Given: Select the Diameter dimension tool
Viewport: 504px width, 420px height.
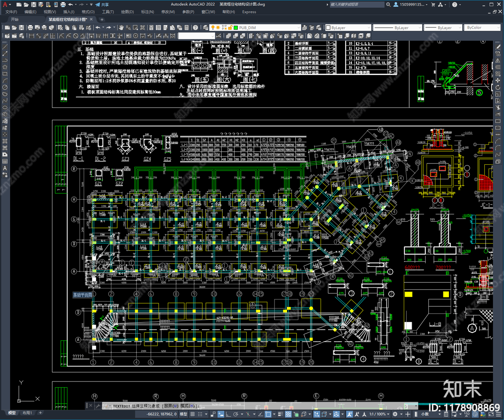Looking at the screenshot, I should click(76, 36).
